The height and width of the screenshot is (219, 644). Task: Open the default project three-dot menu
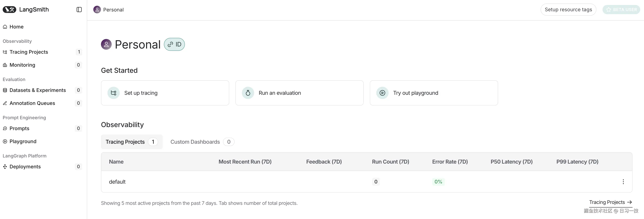pyautogui.click(x=623, y=182)
